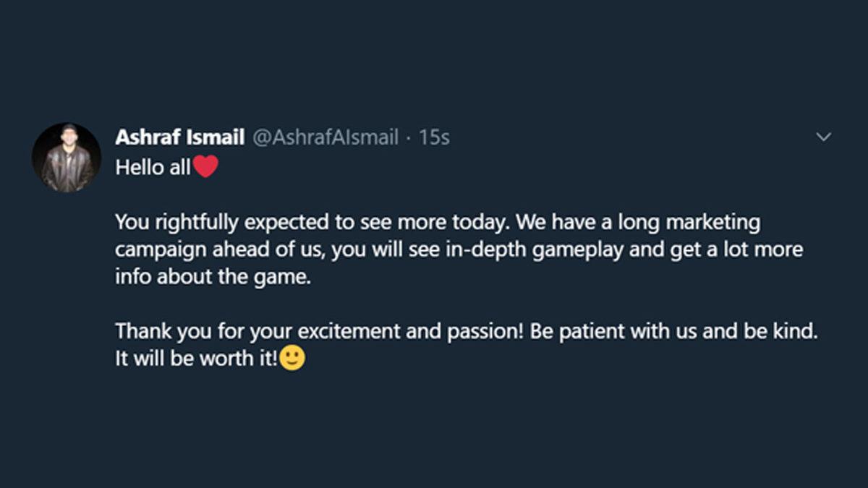
Task: Expand the tweet options chevron
Action: coord(823,137)
